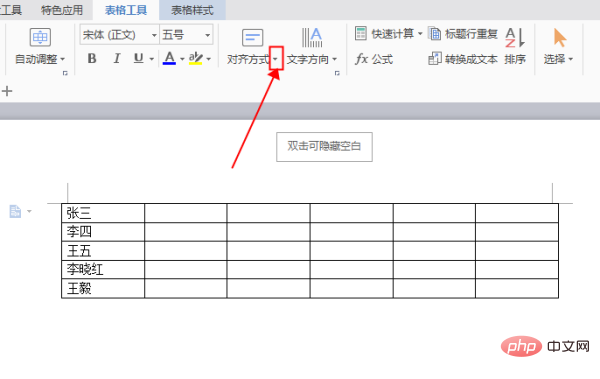Click the document page icon beside table
The image size is (600, 379).
pos(15,211)
